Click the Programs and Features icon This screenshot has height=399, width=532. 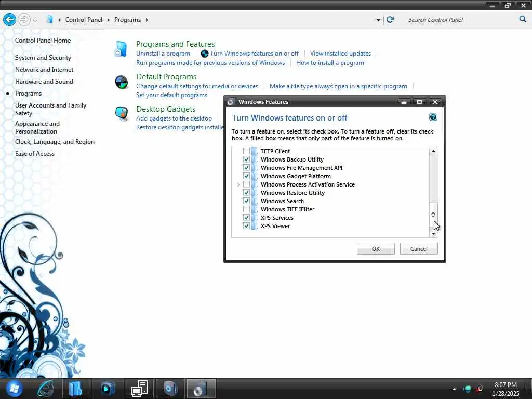(x=121, y=49)
